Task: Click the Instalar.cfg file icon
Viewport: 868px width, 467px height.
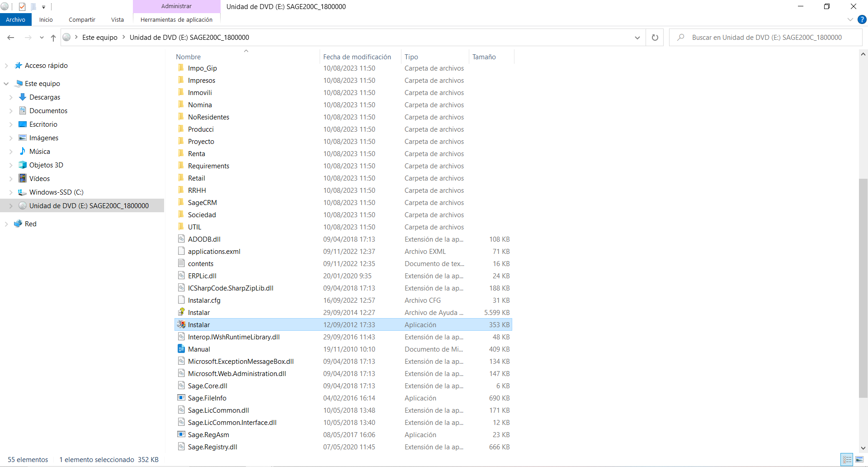Action: tap(181, 300)
